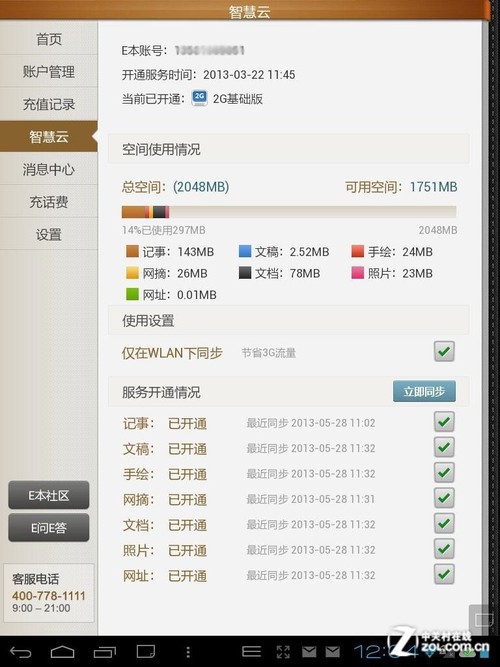Toggle sync checkbox for 记事
The image size is (500, 667).
(x=444, y=422)
